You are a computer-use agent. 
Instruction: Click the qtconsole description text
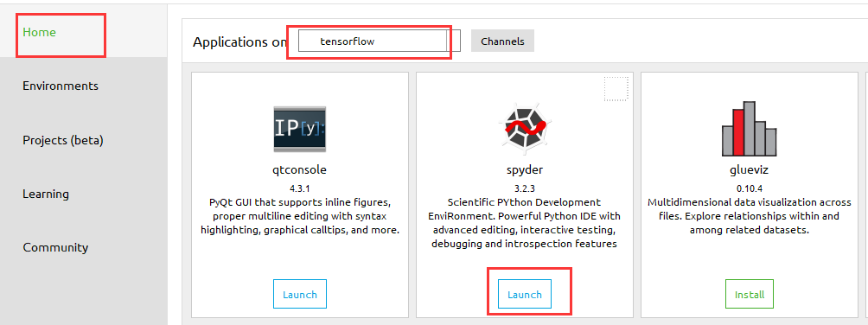[x=300, y=216]
